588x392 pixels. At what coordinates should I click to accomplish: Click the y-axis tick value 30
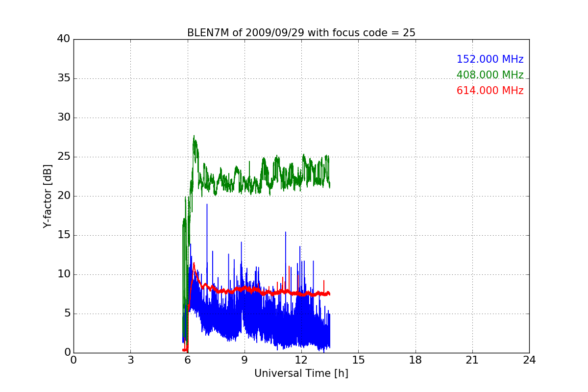point(64,118)
